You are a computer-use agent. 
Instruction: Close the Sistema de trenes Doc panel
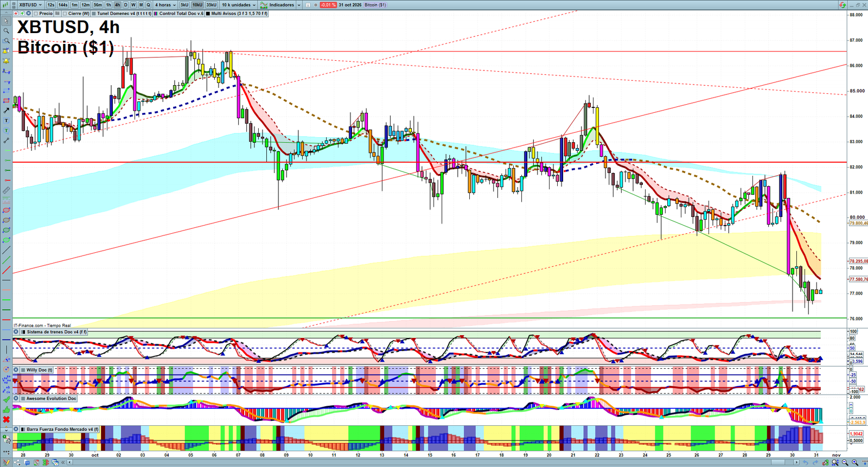click(16, 332)
